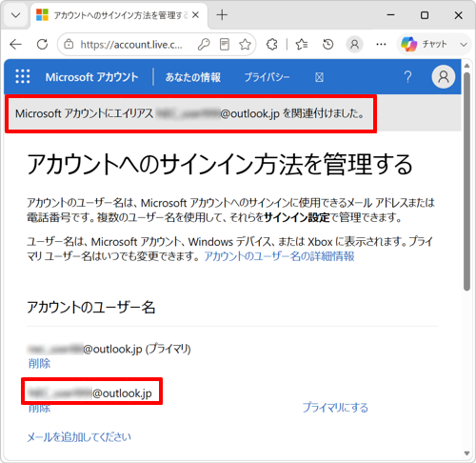Image resolution: width=476 pixels, height=463 pixels.
Task: Open the あなたの情報 tab
Action: pos(193,77)
